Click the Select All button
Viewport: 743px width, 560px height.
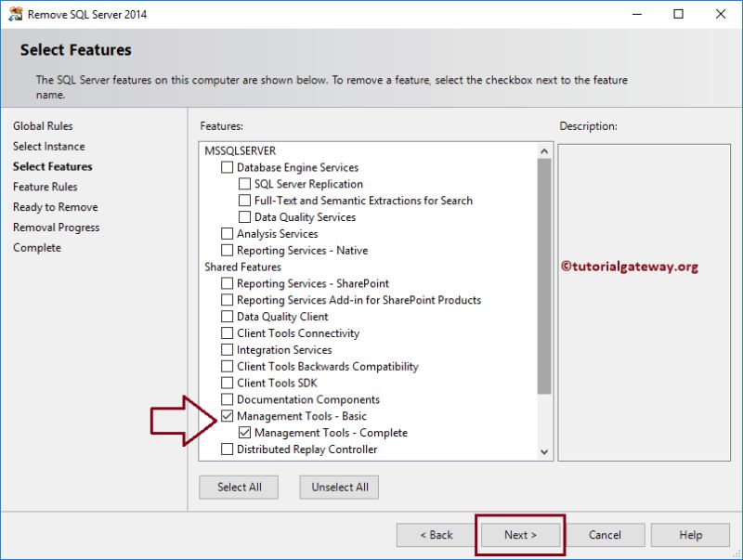(x=239, y=487)
